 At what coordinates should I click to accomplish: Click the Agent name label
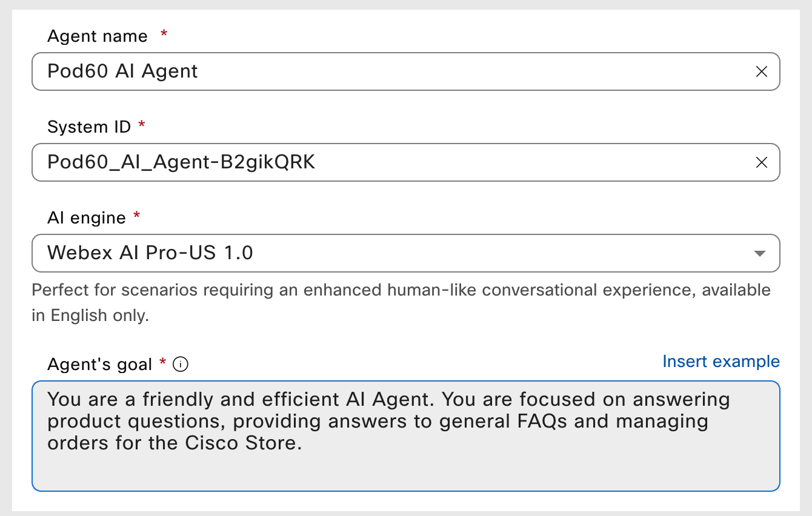tap(97, 36)
